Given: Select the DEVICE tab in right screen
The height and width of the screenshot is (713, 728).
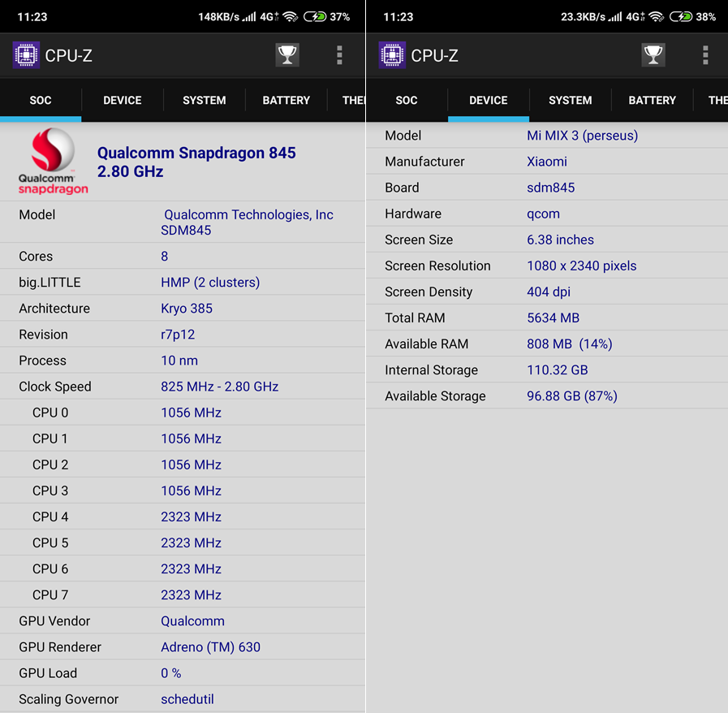Looking at the screenshot, I should [489, 101].
